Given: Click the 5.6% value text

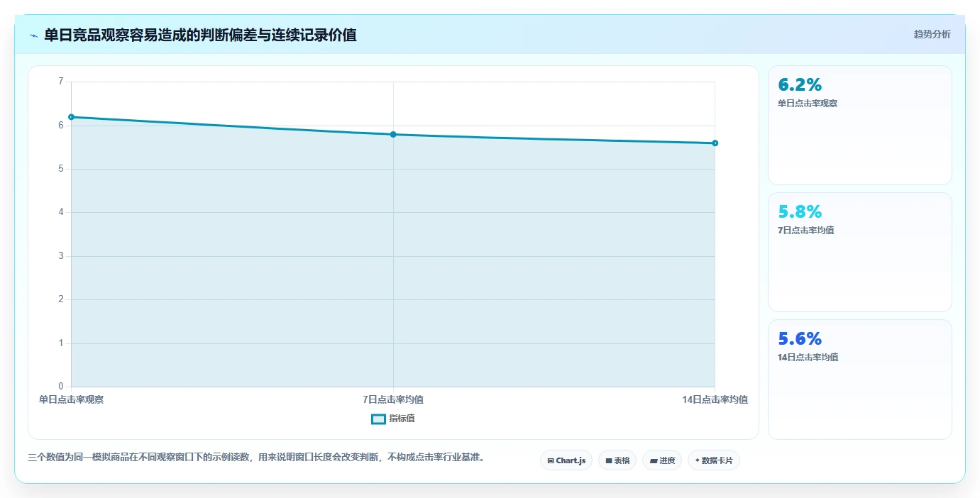Looking at the screenshot, I should tap(800, 338).
